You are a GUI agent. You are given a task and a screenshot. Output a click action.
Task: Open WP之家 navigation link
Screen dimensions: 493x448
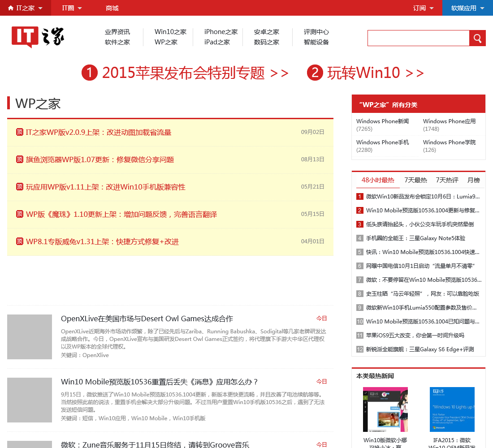pyautogui.click(x=166, y=42)
